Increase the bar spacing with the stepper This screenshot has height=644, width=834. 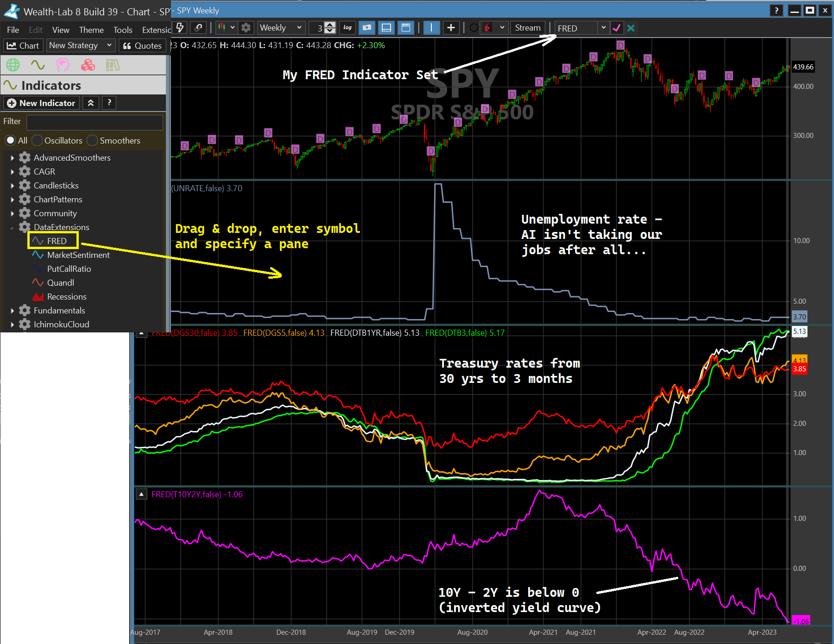tap(330, 25)
